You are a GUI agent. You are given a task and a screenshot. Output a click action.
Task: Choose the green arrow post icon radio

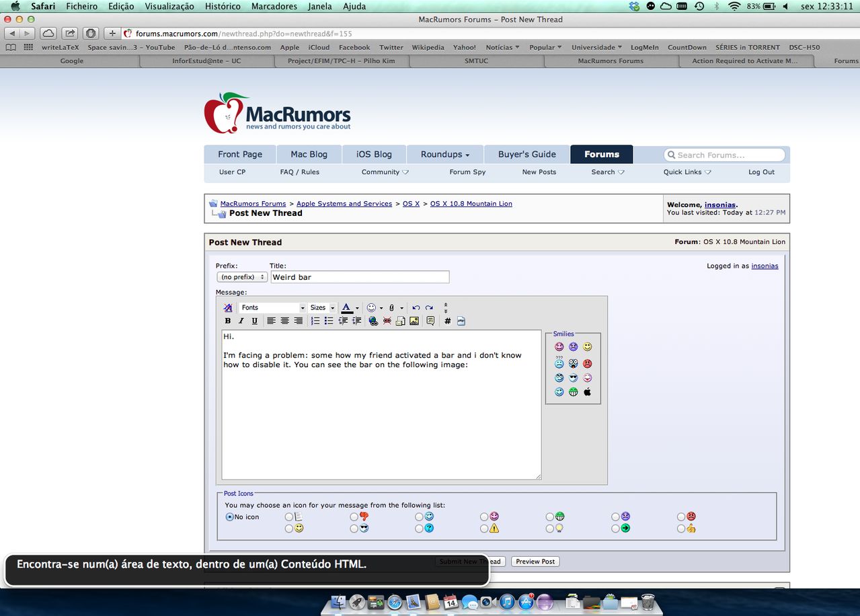coord(615,529)
